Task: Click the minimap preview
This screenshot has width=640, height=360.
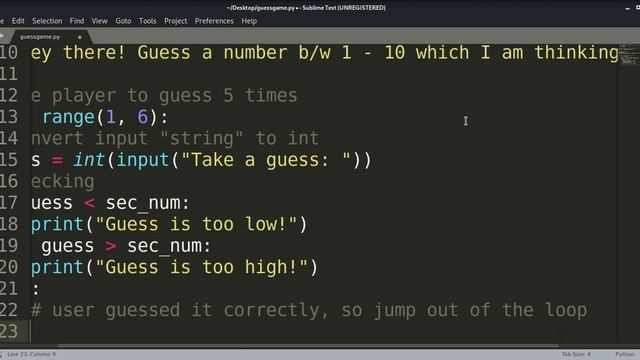Action: pos(629,55)
